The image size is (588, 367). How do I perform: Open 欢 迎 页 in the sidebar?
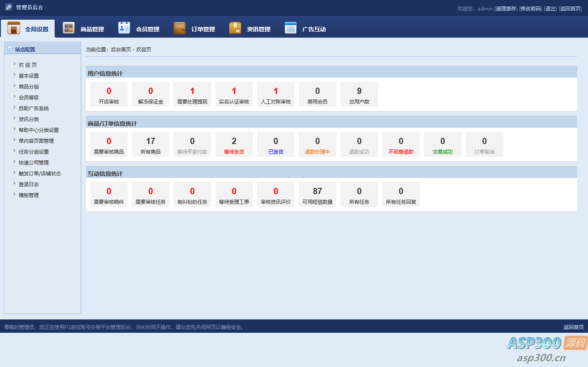pos(28,65)
